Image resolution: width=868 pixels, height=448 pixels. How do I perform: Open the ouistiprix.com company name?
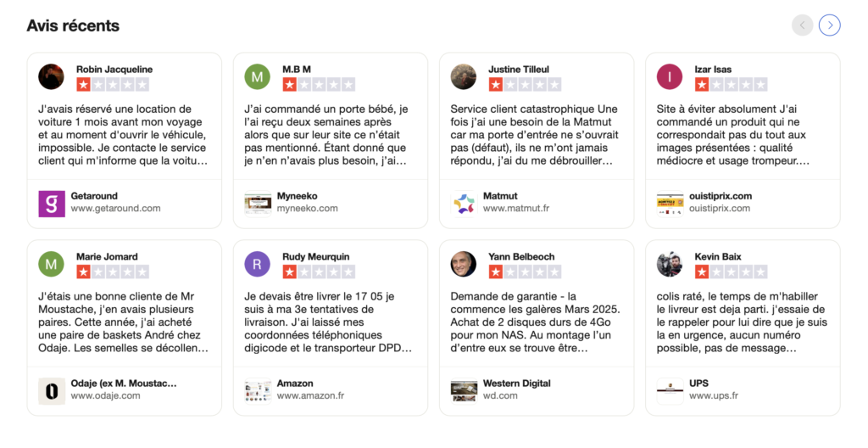tap(721, 196)
